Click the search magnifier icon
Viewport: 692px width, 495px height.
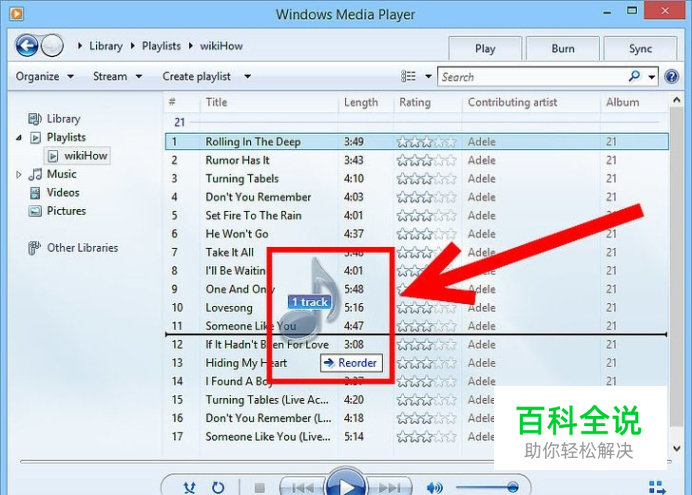click(x=634, y=76)
